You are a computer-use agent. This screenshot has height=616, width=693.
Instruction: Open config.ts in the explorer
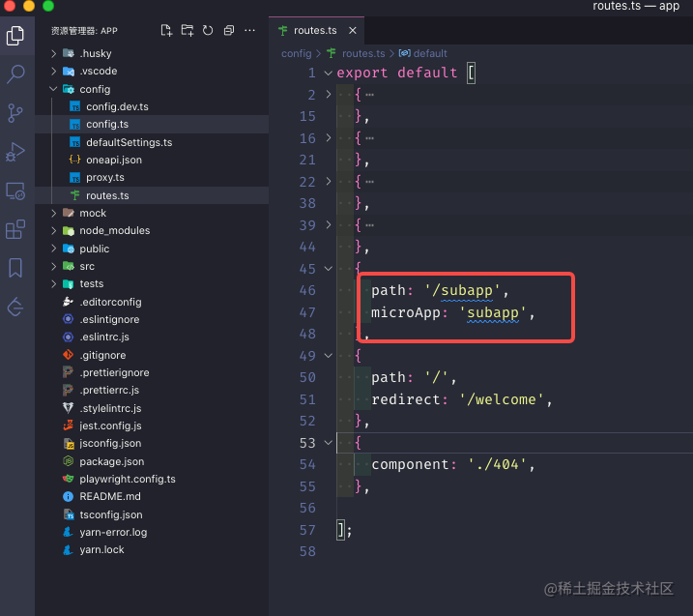click(x=152, y=124)
